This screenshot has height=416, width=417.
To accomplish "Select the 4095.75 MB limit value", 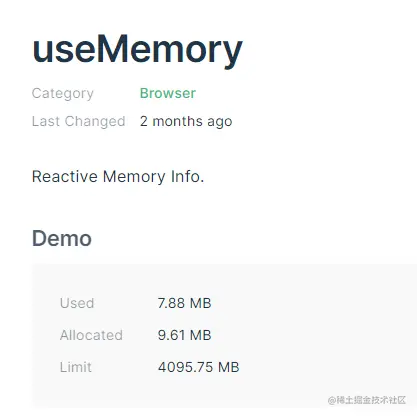I will pos(199,367).
